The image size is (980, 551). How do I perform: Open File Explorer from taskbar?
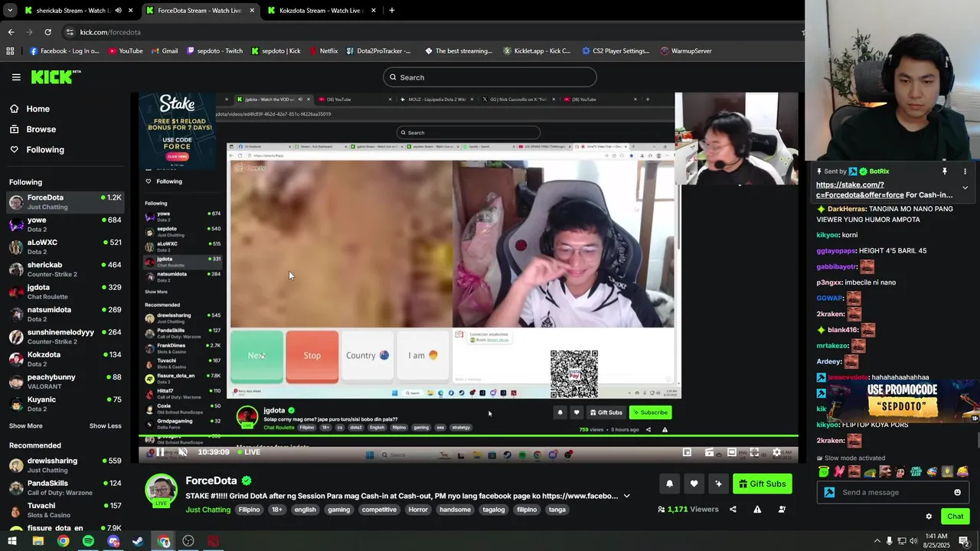38,541
